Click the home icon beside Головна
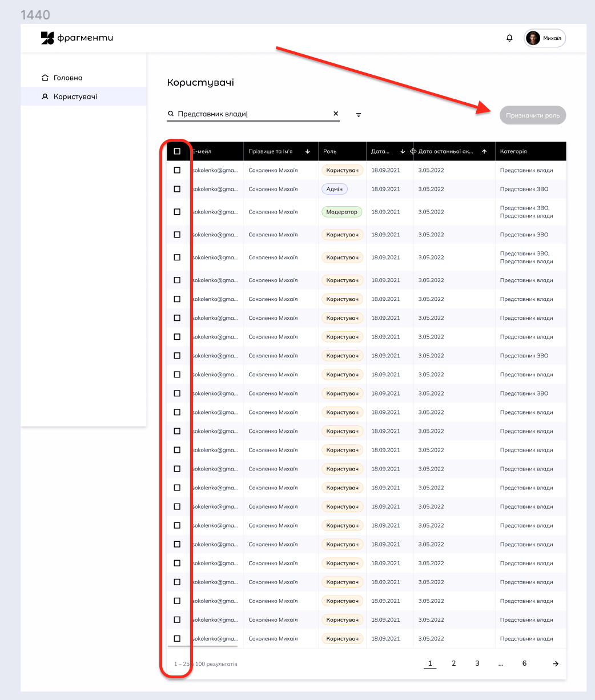 (45, 77)
